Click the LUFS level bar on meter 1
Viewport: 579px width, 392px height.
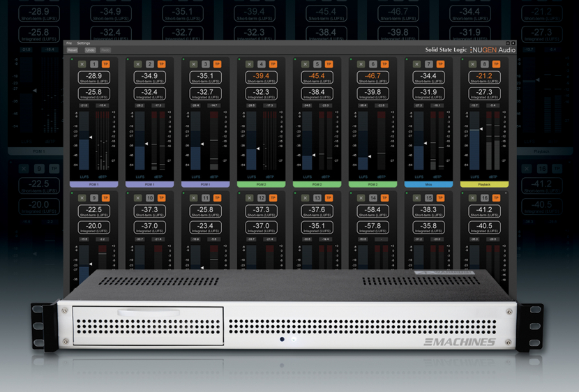(84, 141)
